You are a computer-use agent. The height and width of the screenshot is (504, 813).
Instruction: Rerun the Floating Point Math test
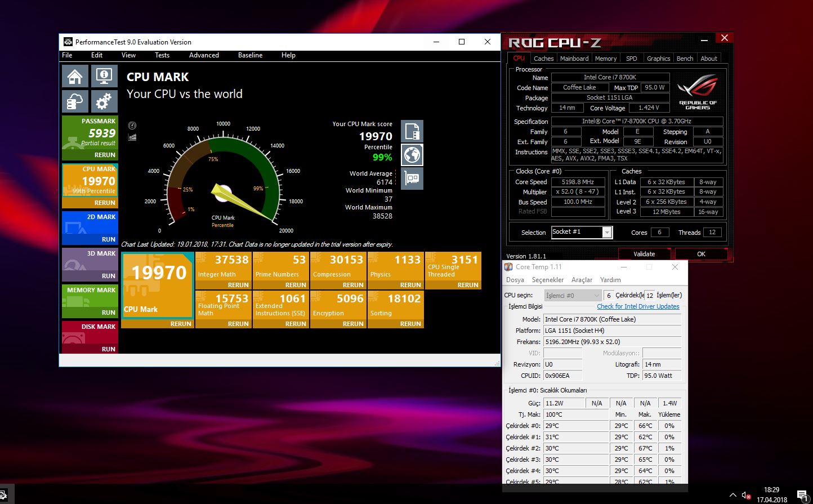point(238,324)
